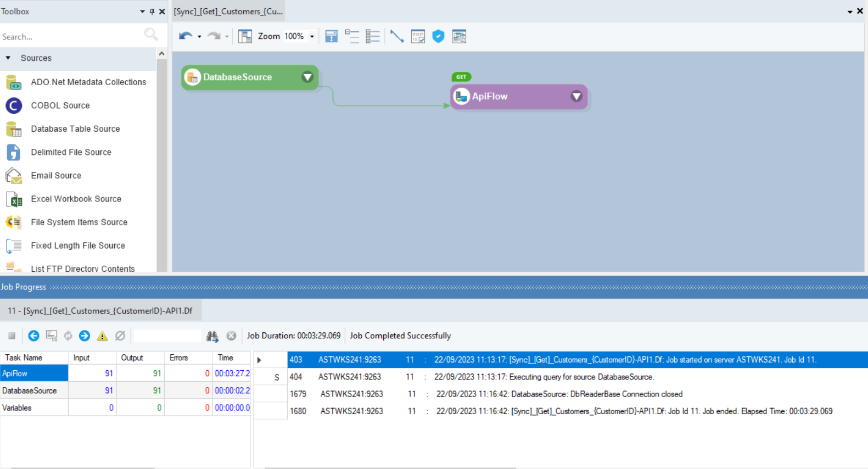Select the link/connector line tool
The width and height of the screenshot is (868, 469).
pyautogui.click(x=396, y=36)
